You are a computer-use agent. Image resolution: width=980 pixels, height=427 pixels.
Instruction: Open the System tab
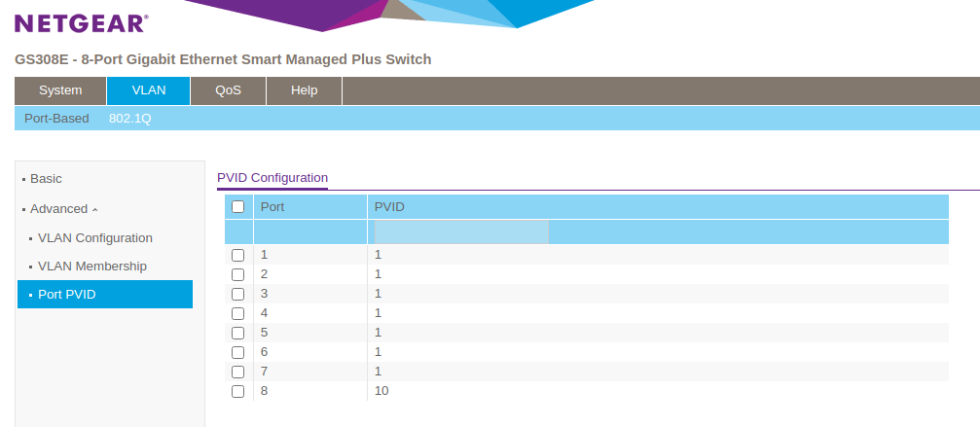60,90
